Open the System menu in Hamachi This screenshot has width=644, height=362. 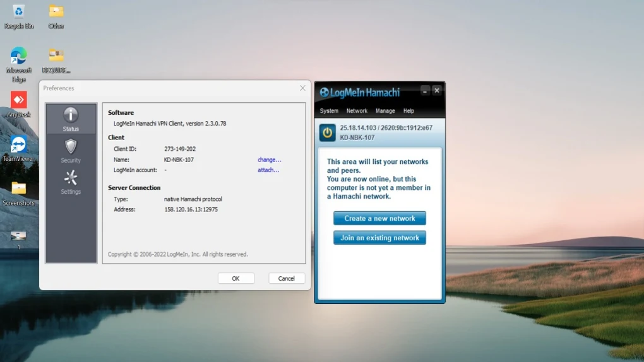click(329, 111)
